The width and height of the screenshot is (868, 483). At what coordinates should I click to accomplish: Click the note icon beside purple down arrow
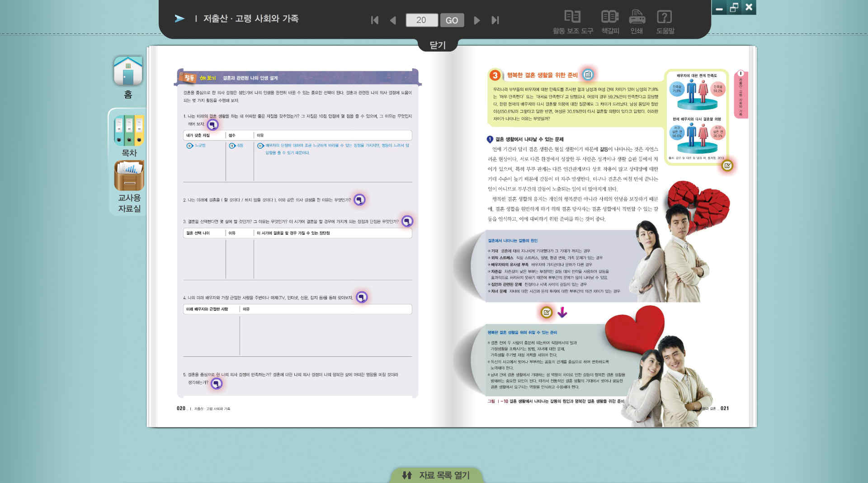[547, 312]
